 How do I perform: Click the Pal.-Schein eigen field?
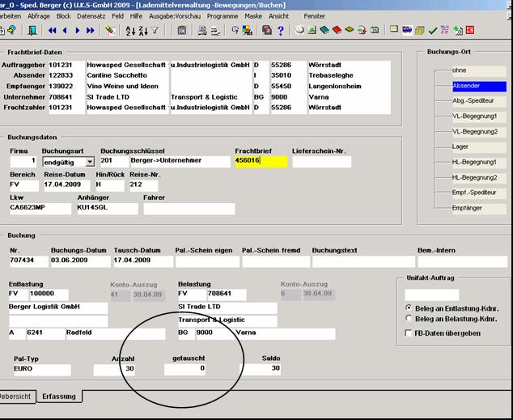click(x=207, y=261)
